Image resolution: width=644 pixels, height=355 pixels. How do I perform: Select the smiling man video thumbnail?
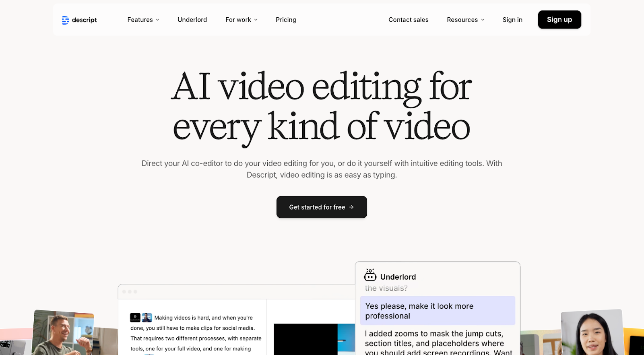click(x=63, y=332)
